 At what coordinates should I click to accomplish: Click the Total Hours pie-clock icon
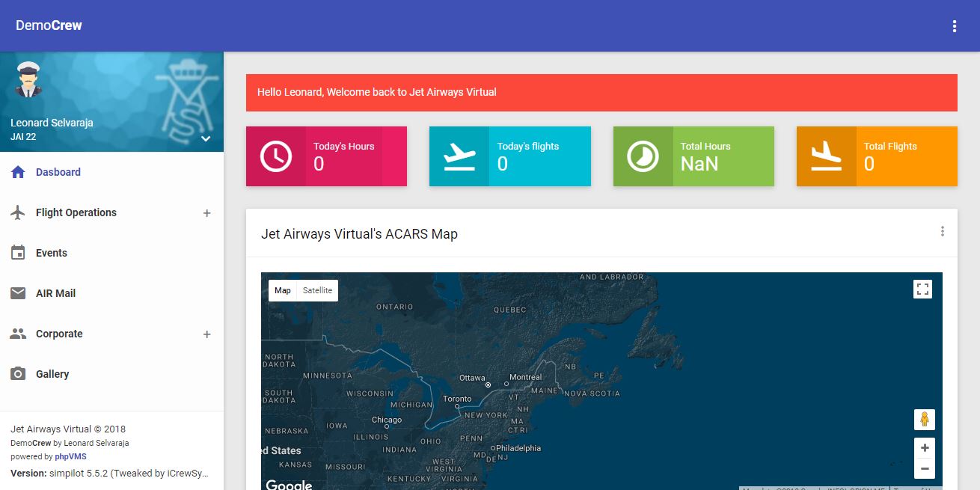tap(643, 156)
